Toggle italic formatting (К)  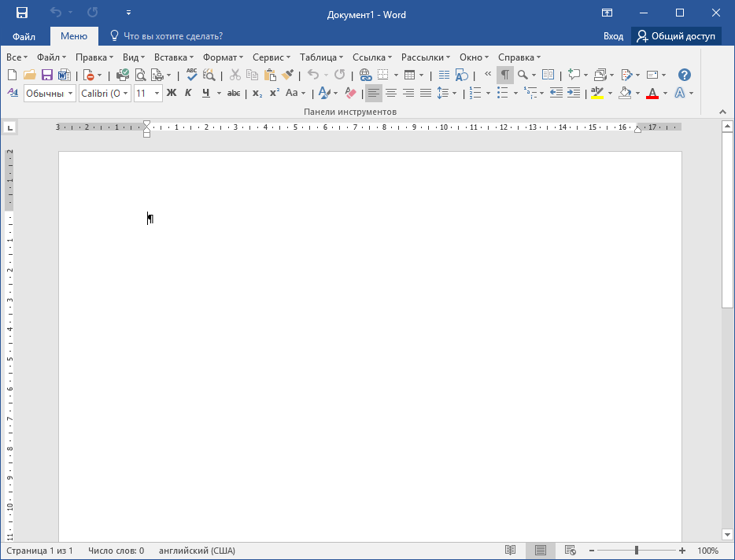tap(188, 93)
